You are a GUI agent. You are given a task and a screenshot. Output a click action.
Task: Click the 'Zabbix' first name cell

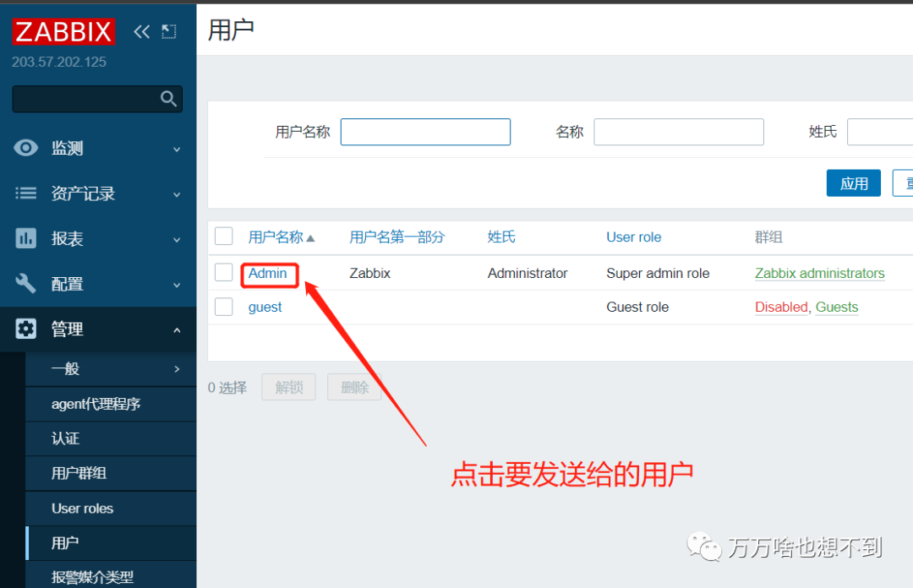tap(369, 273)
